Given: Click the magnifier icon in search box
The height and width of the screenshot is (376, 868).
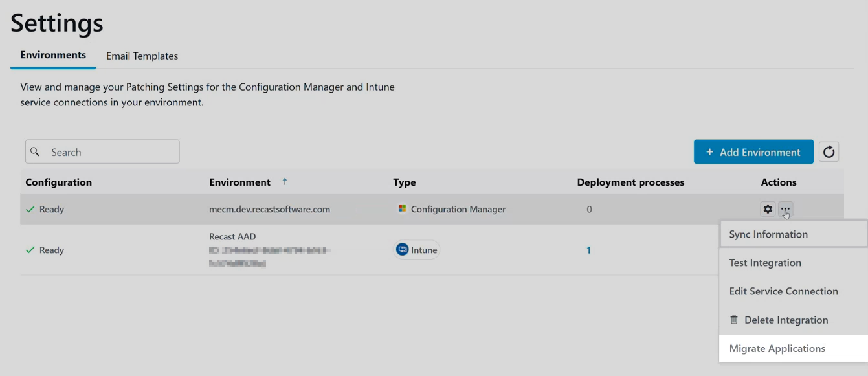Looking at the screenshot, I should click(x=36, y=152).
